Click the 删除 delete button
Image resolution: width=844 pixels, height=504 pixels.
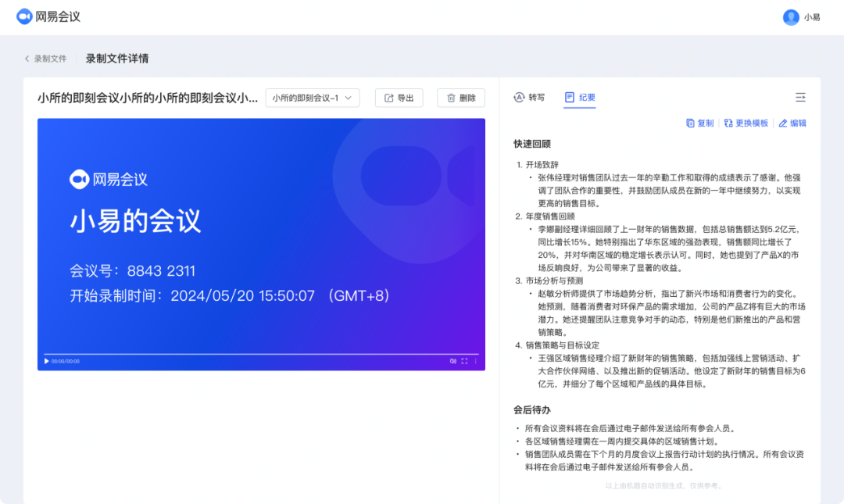point(461,98)
